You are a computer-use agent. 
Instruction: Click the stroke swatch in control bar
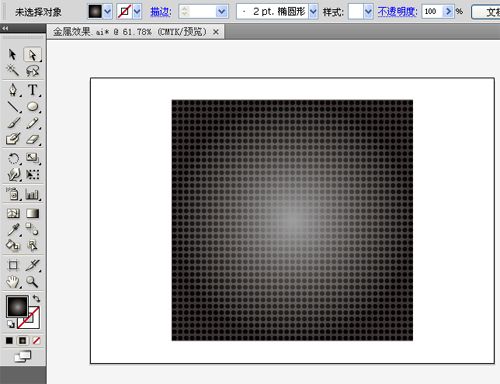(124, 12)
